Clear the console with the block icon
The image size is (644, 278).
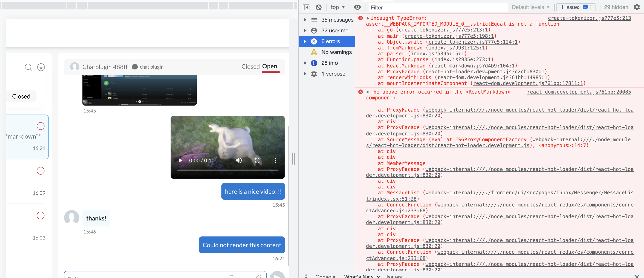tap(318, 7)
